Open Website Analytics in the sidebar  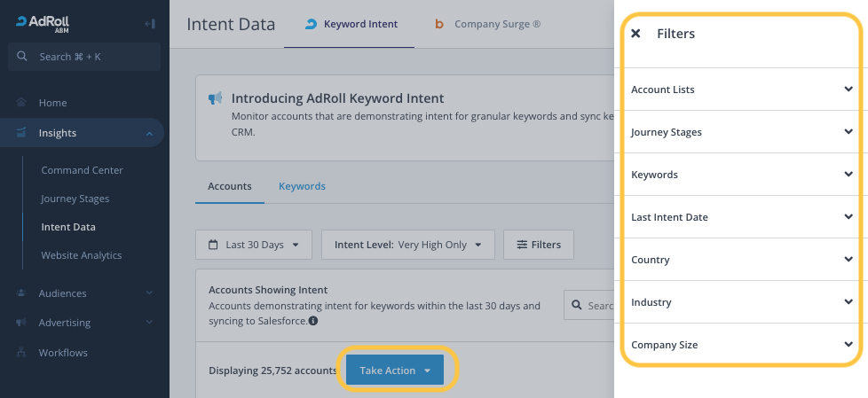coord(82,255)
